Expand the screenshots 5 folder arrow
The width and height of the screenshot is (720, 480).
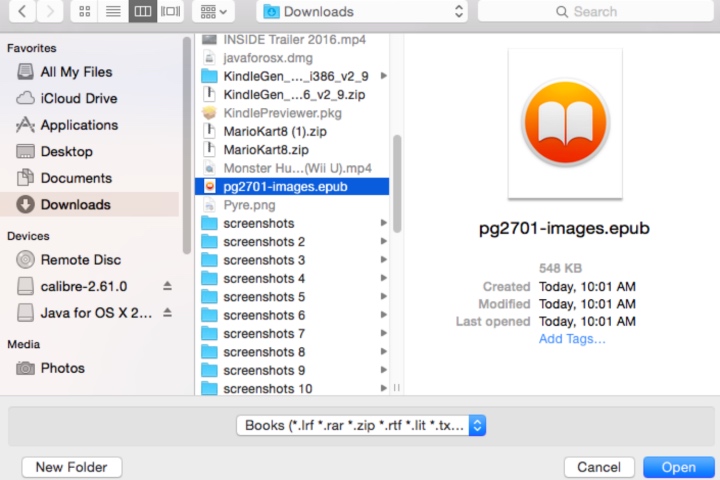point(383,297)
